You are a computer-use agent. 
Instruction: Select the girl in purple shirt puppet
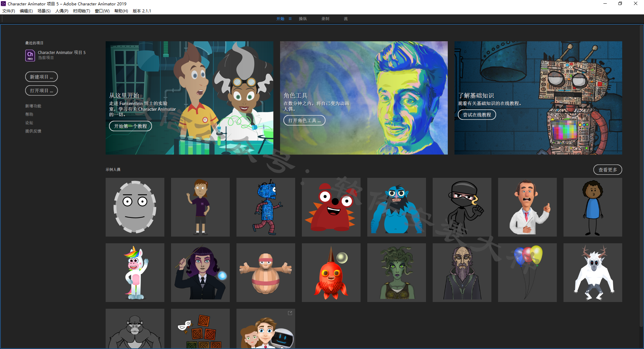pos(200,207)
